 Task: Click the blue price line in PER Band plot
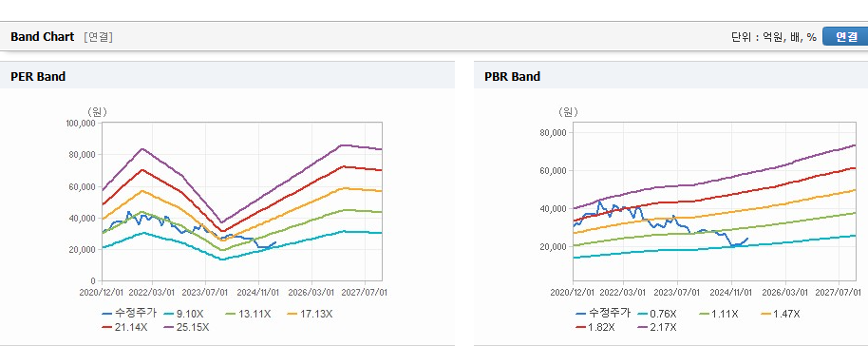tap(166, 221)
